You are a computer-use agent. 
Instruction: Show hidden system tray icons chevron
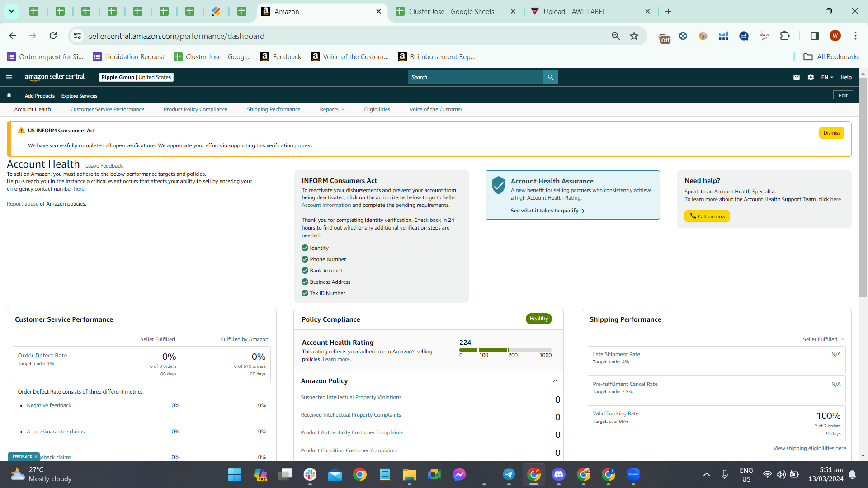[707, 474]
